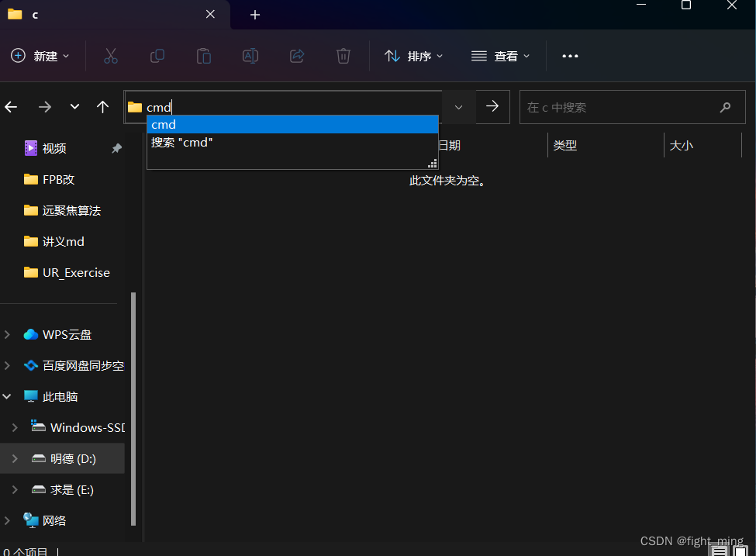Click the search magnifier icon

725,107
